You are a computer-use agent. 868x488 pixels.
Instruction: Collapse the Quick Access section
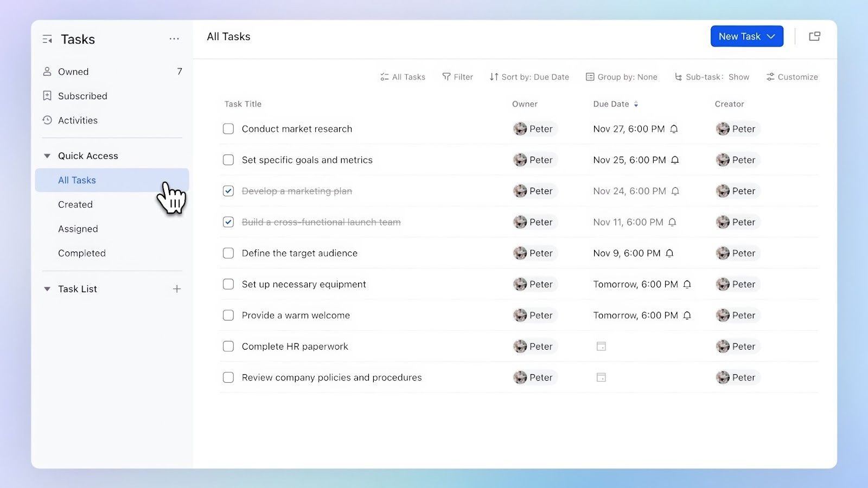click(47, 156)
